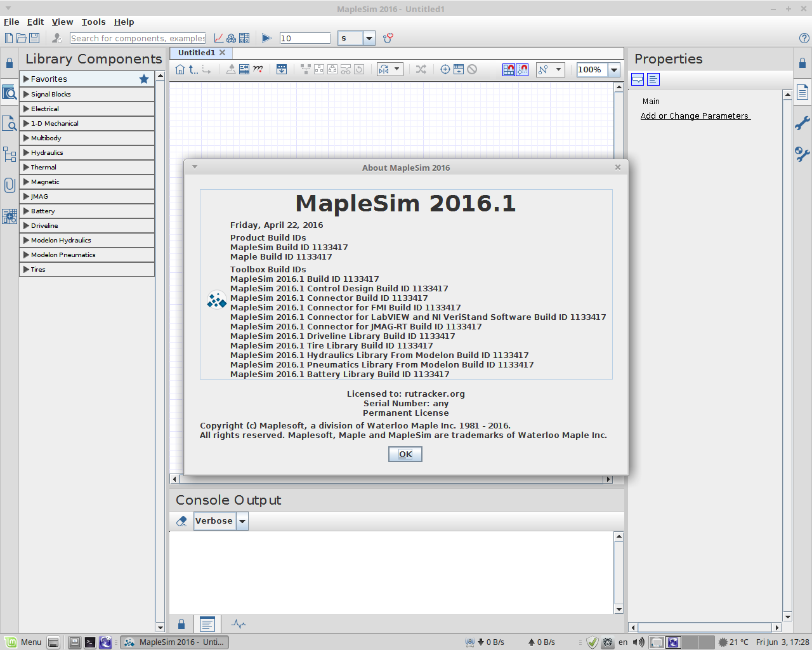
Task: Open the File menu
Action: tap(11, 22)
